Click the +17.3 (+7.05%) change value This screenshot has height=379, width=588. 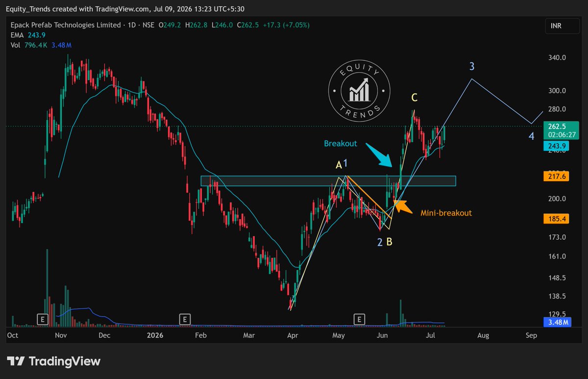[285, 25]
